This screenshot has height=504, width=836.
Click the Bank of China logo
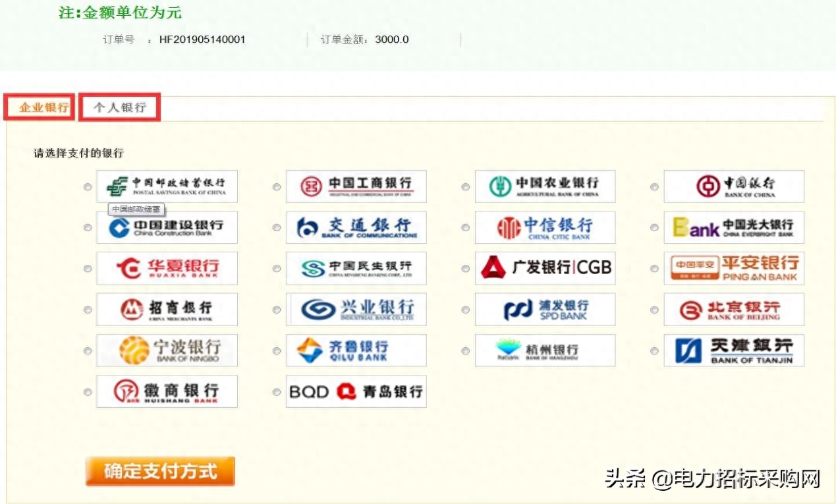point(734,186)
